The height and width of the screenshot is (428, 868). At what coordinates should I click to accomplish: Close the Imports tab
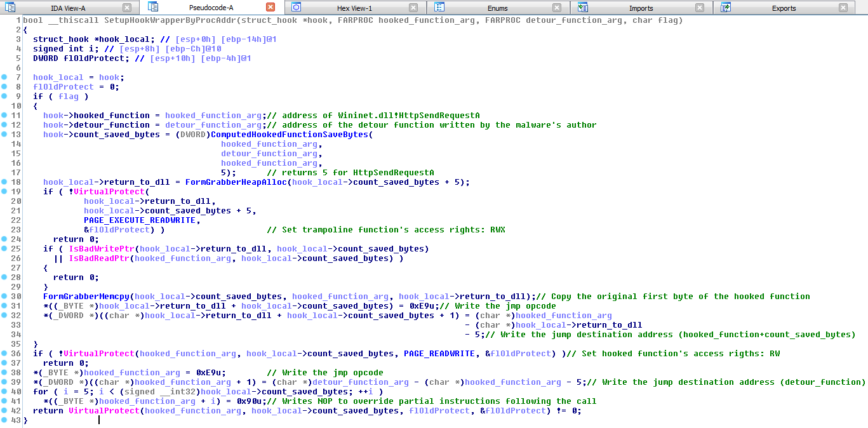click(700, 8)
